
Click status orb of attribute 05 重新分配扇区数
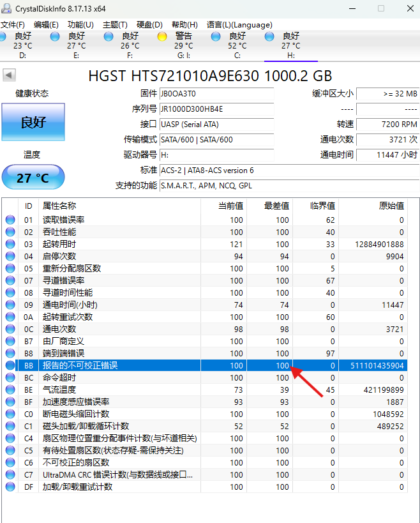point(10,268)
